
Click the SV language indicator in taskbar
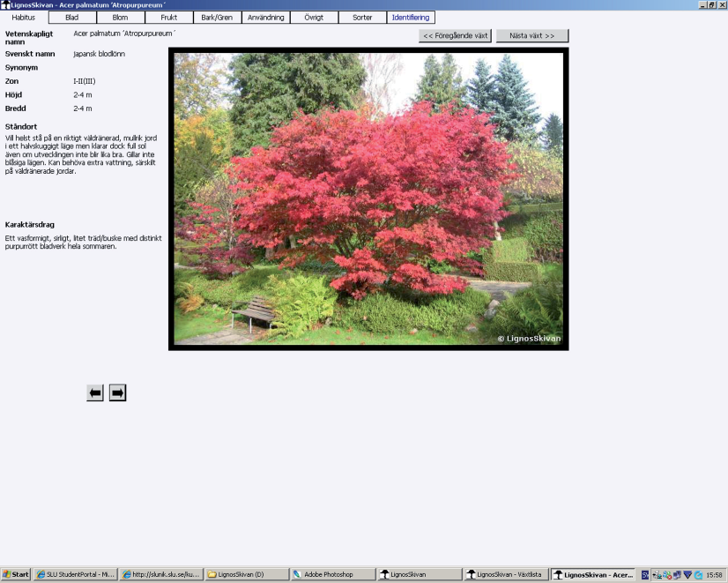coord(645,575)
